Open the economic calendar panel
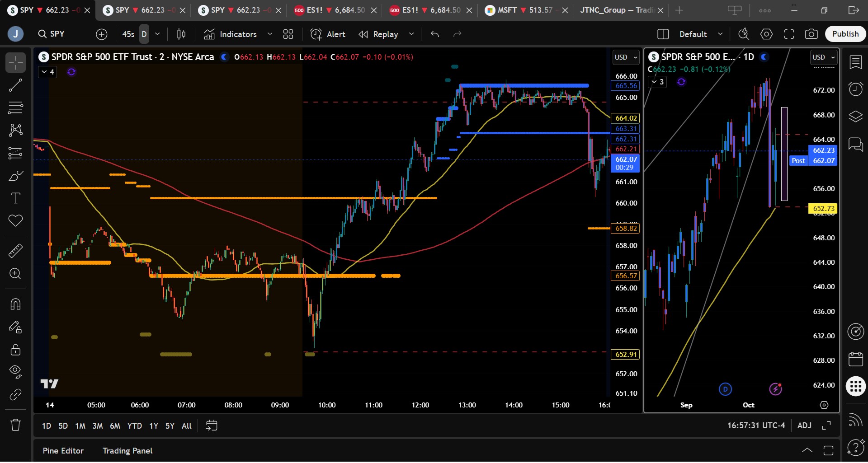Image resolution: width=868 pixels, height=463 pixels. (855, 359)
